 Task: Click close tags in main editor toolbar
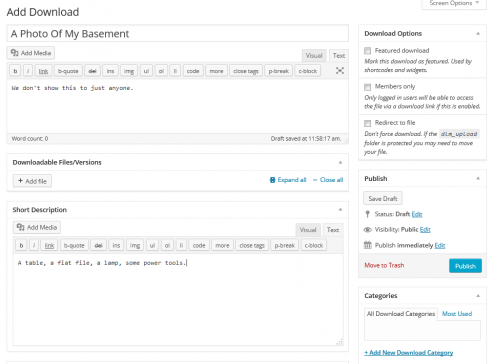pos(246,71)
